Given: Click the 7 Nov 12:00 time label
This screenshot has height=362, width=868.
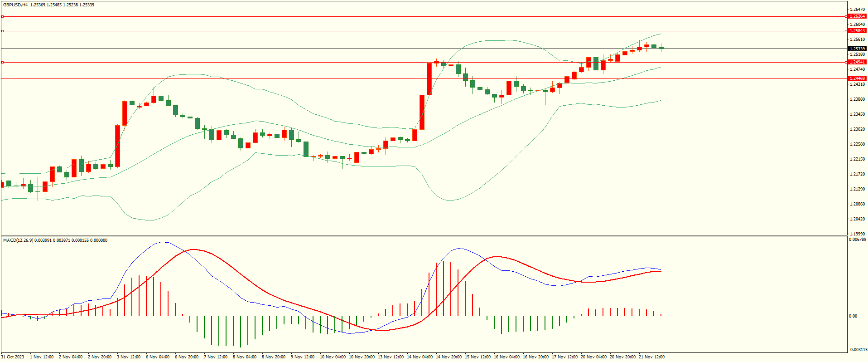Looking at the screenshot, I should point(216,357).
